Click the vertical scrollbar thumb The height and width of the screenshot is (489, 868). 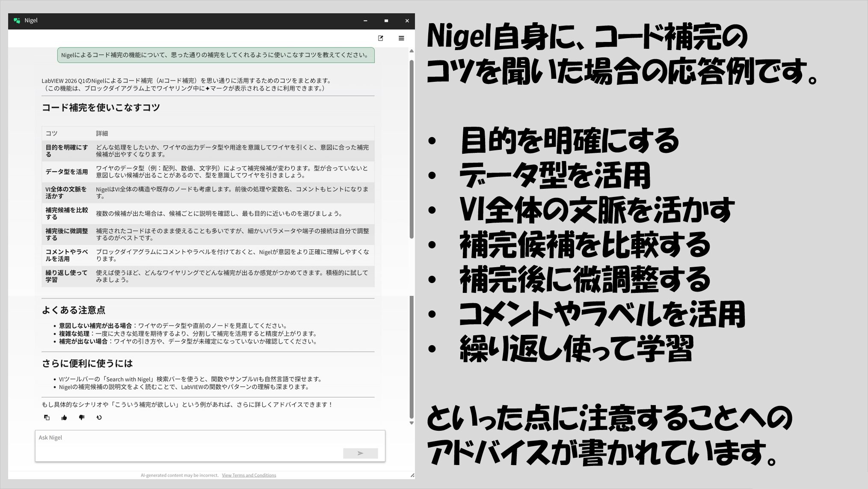tap(412, 150)
